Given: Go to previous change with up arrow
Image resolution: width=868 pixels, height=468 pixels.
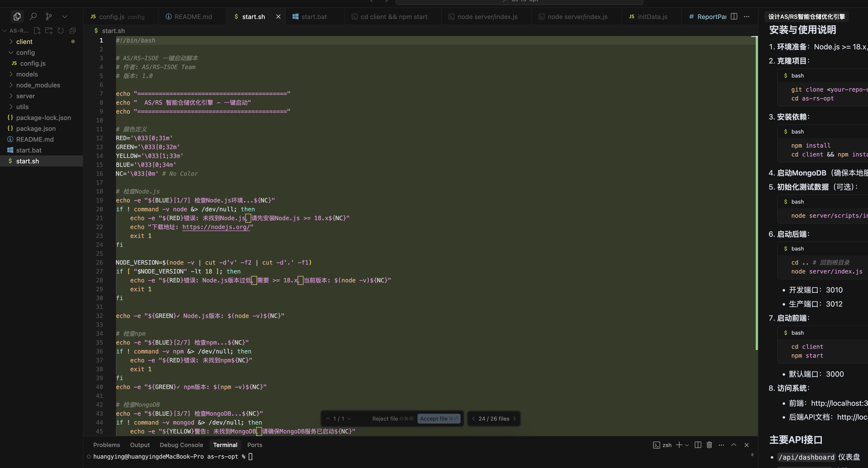Looking at the screenshot, I should pos(328,418).
